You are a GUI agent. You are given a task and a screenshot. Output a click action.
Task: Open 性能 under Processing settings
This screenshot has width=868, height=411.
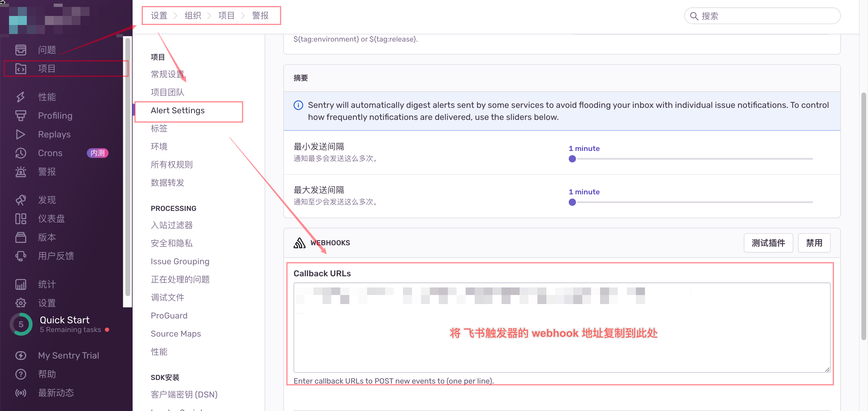tap(159, 352)
